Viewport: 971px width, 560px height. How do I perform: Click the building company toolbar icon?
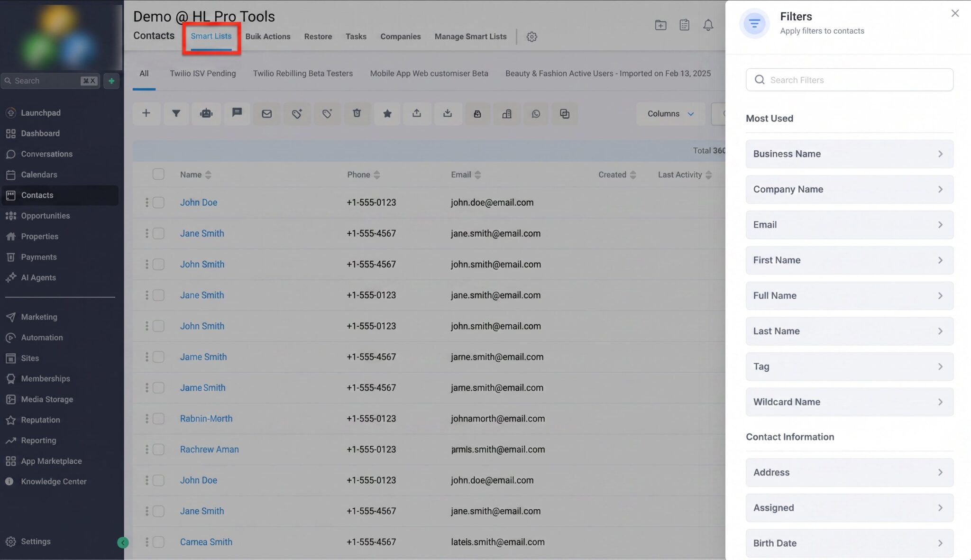507,113
